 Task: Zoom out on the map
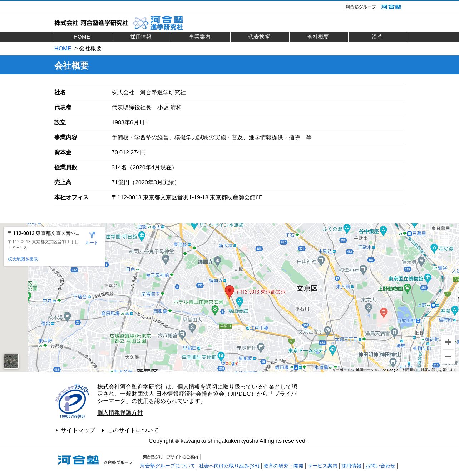[x=448, y=357]
